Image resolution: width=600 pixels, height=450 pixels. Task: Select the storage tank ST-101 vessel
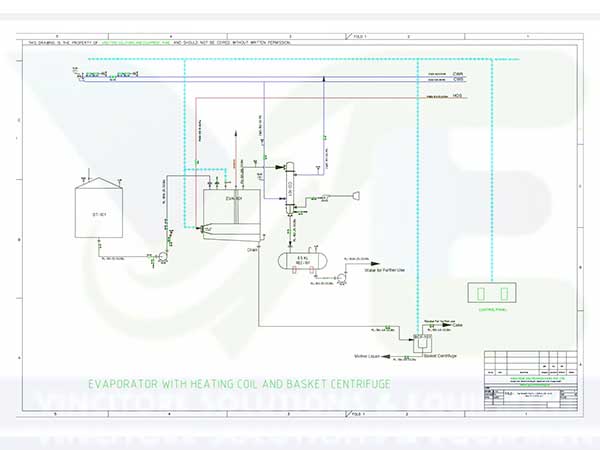tap(99, 207)
